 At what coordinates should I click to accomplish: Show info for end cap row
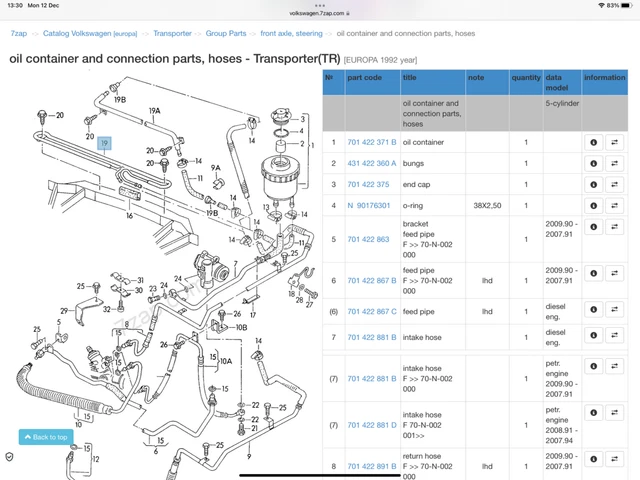(593, 184)
